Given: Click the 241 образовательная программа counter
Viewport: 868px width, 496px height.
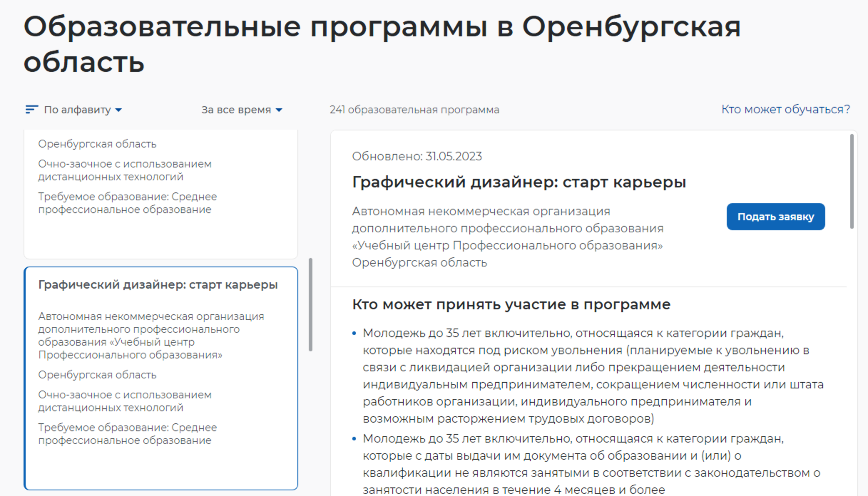Looking at the screenshot, I should tap(414, 110).
